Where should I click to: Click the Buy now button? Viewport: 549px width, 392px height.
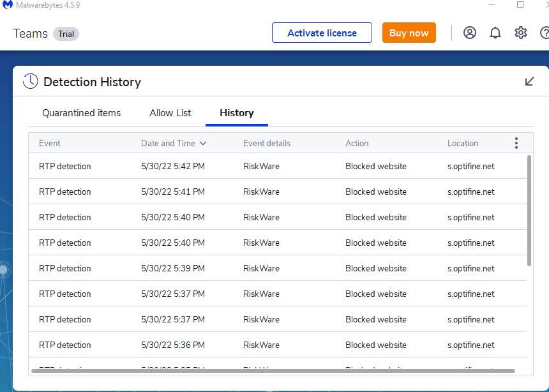[409, 33]
